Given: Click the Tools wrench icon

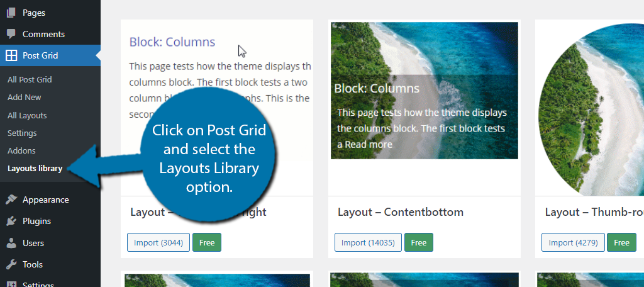Looking at the screenshot, I should pos(11,264).
